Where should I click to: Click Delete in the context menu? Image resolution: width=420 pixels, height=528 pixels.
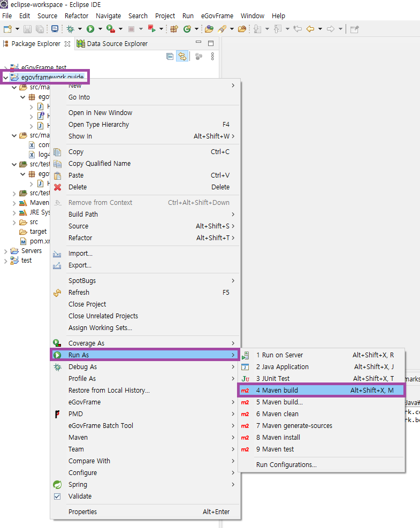point(145,187)
